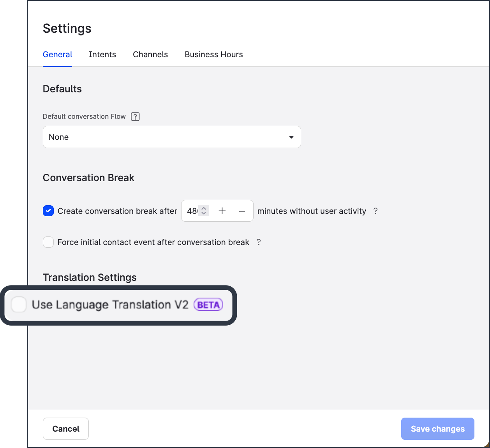Select the General tab

click(57, 55)
